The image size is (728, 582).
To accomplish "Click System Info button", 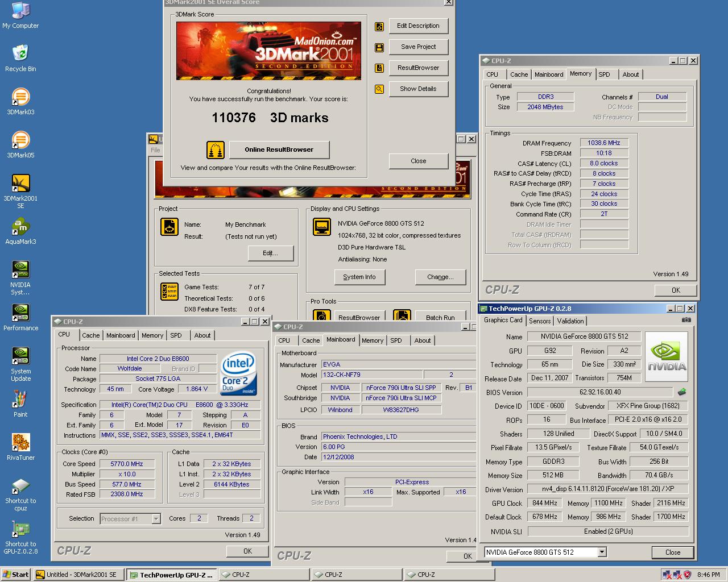I will (359, 277).
